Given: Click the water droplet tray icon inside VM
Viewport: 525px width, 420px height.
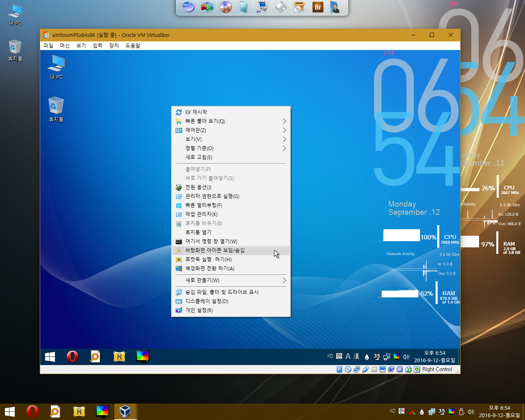Looking at the screenshot, I should click(367, 357).
